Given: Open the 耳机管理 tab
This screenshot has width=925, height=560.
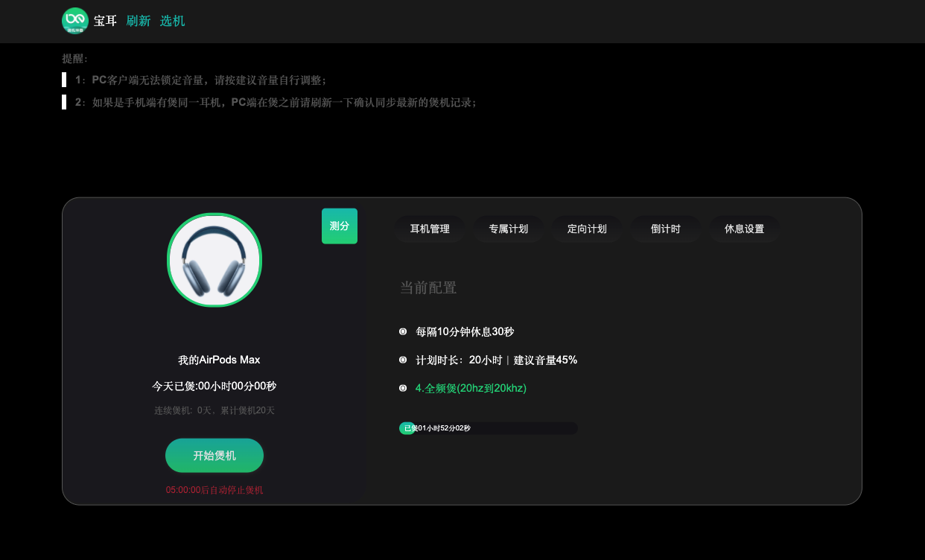Looking at the screenshot, I should click(430, 229).
